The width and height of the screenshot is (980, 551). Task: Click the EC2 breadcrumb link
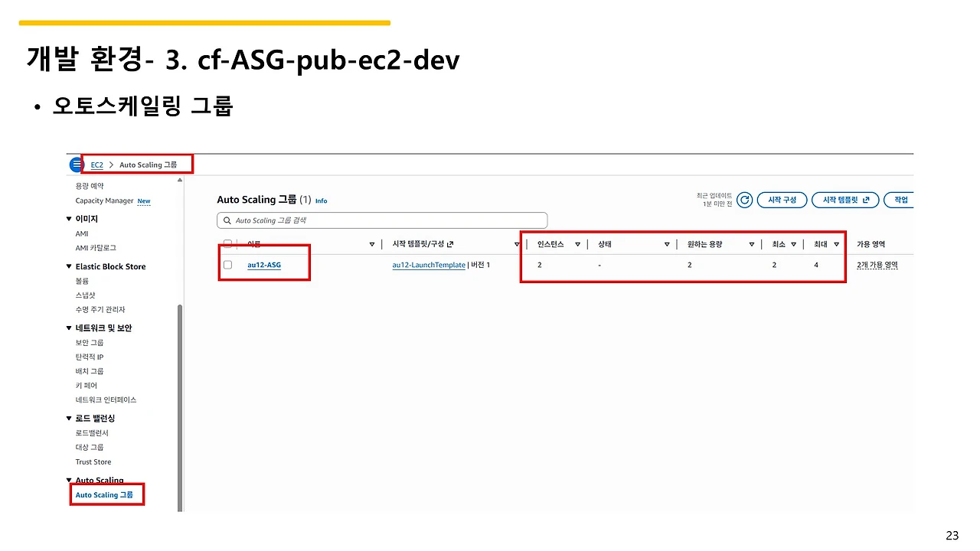[x=96, y=165]
